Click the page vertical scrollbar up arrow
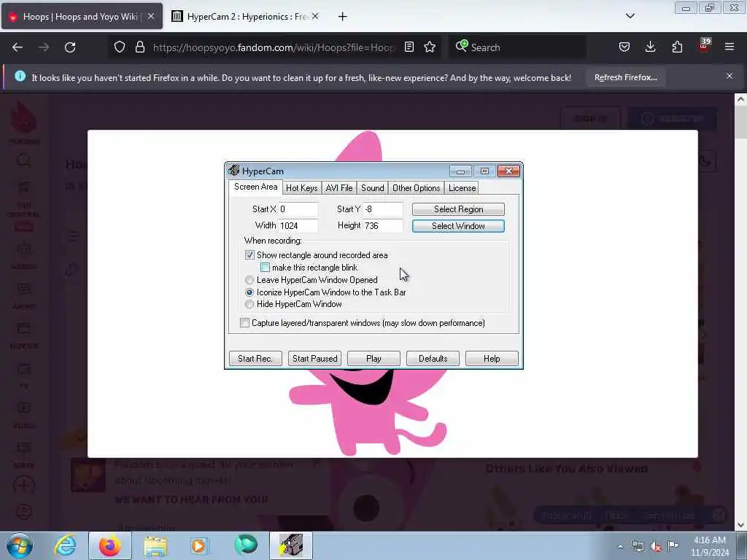 click(x=740, y=100)
